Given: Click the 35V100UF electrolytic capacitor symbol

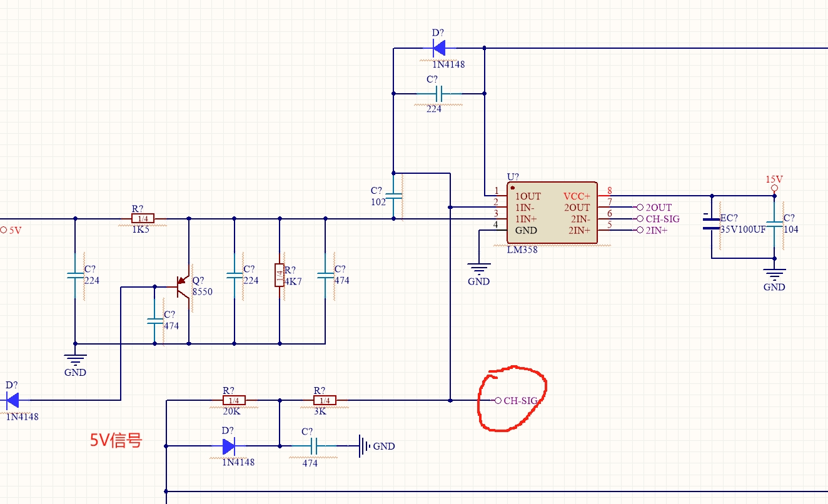Looking at the screenshot, I should coord(711,223).
